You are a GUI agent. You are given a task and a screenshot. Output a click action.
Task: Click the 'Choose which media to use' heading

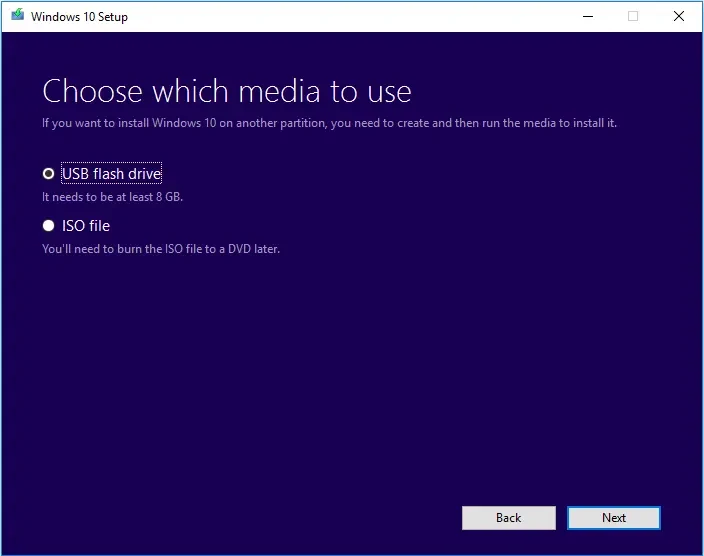pyautogui.click(x=227, y=92)
